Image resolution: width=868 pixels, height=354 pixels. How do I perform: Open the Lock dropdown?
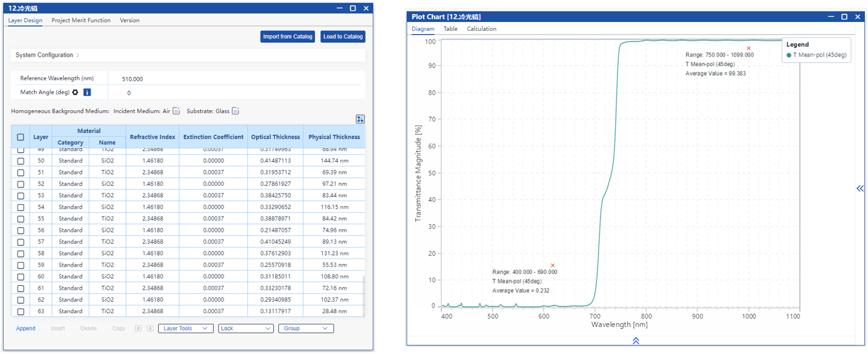point(245,328)
